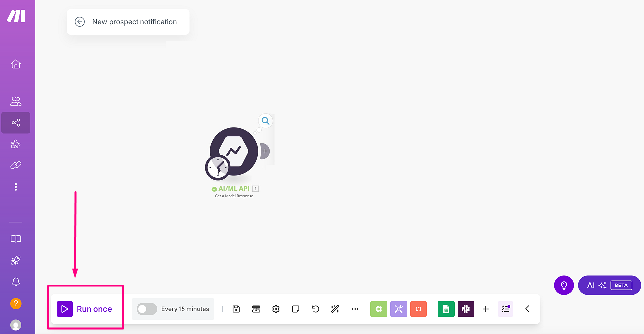Image resolution: width=644 pixels, height=334 pixels.
Task: Click the undo arrow icon in toolbar
Action: pyautogui.click(x=315, y=309)
